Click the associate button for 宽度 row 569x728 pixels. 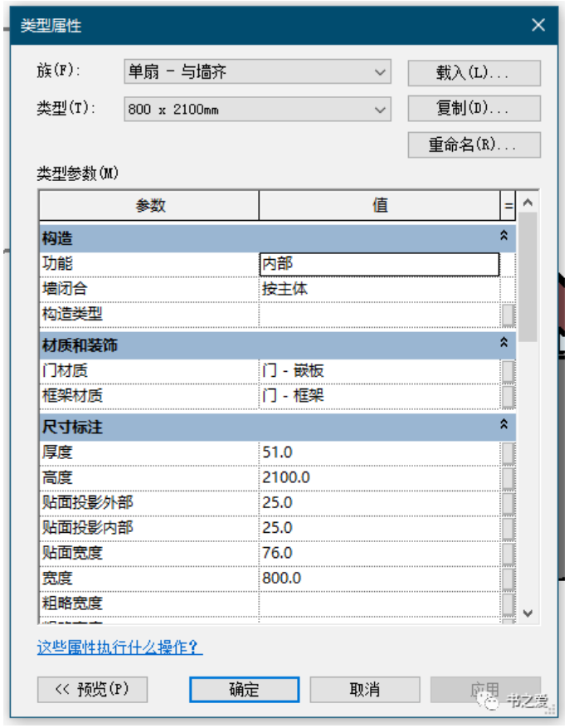click(508, 579)
